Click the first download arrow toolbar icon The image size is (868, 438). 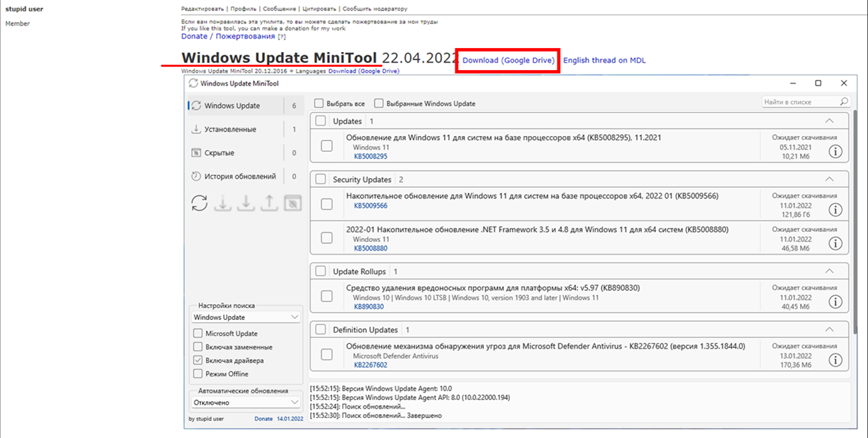(223, 203)
